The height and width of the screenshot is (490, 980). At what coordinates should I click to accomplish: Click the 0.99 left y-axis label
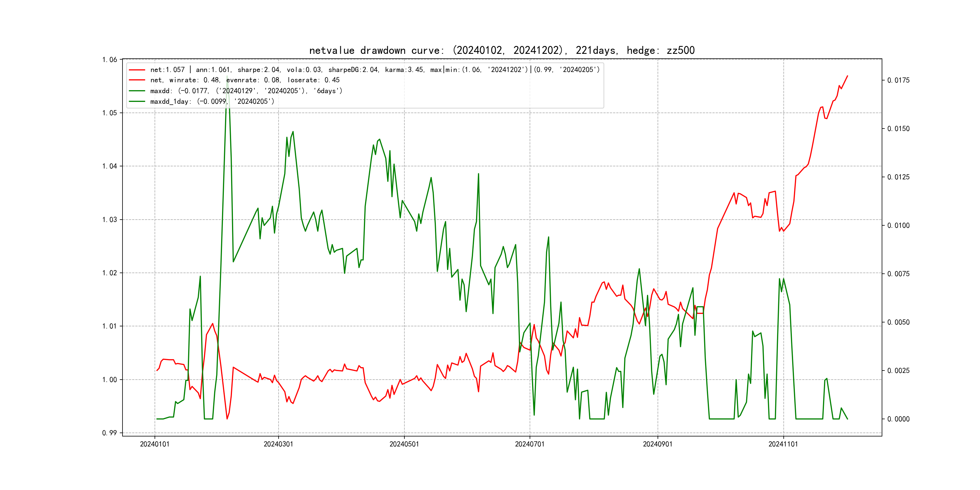click(109, 433)
